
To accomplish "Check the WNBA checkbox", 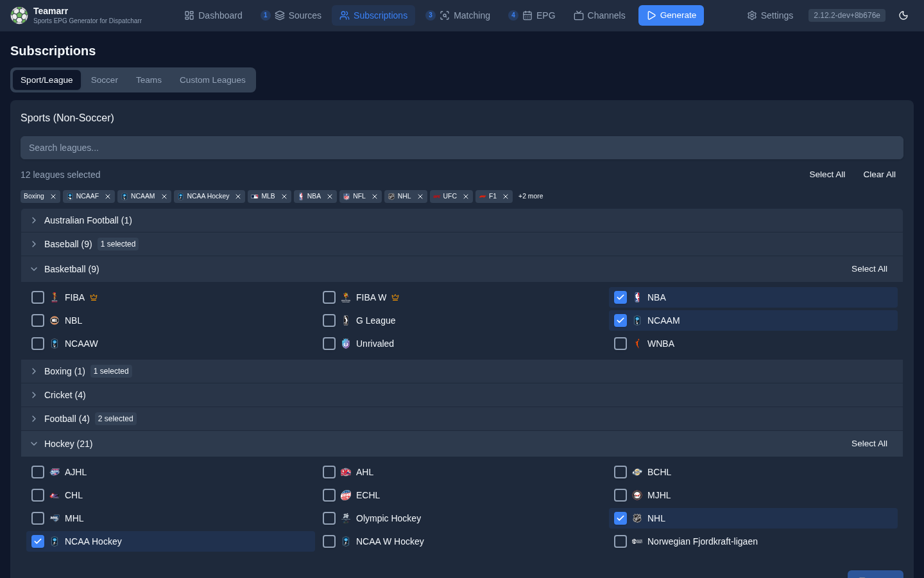I will (620, 344).
